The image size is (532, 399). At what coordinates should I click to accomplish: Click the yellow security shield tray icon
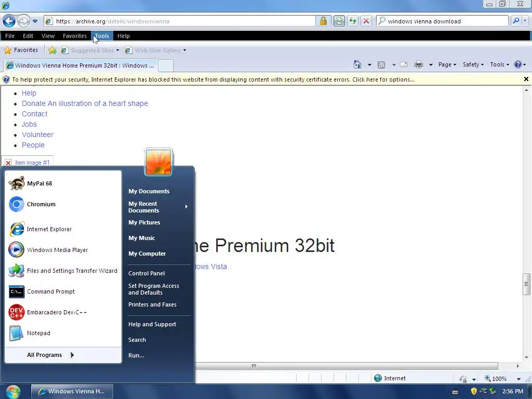point(474,391)
